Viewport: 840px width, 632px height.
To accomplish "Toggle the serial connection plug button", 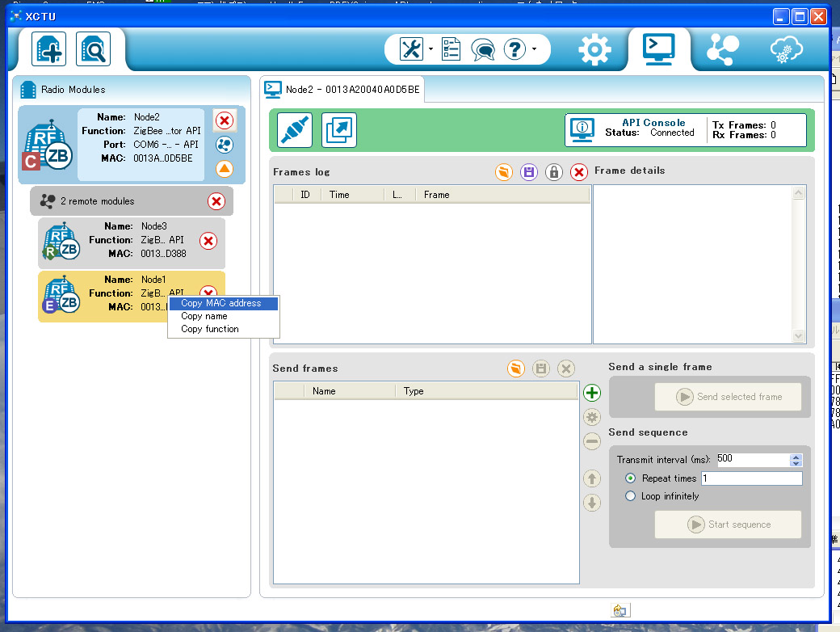I will pos(295,130).
